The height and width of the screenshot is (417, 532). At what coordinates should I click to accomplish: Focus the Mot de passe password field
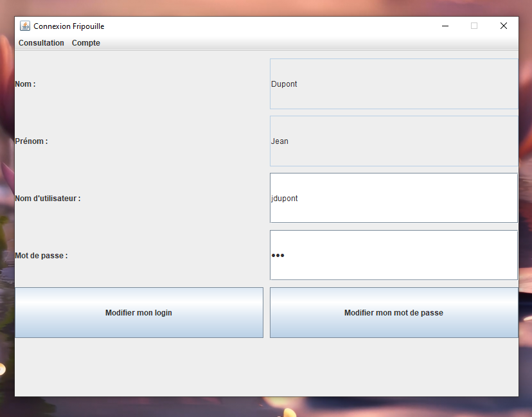coord(393,256)
